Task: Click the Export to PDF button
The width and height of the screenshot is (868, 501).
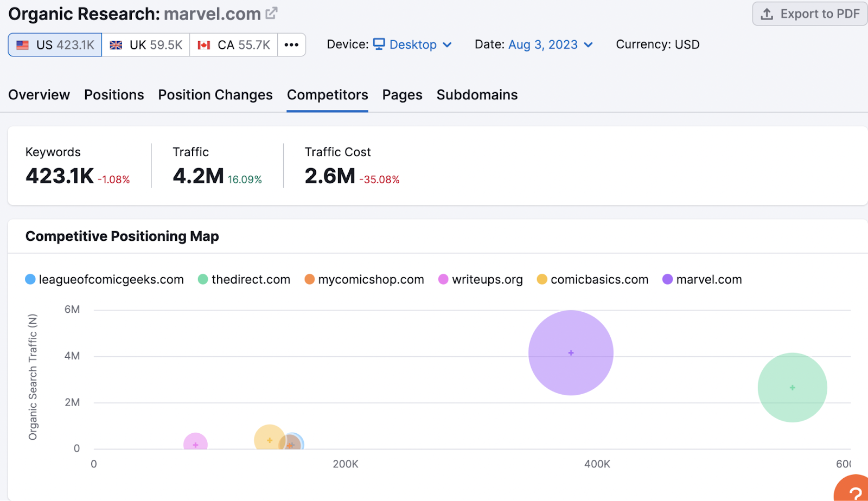Action: 809,14
